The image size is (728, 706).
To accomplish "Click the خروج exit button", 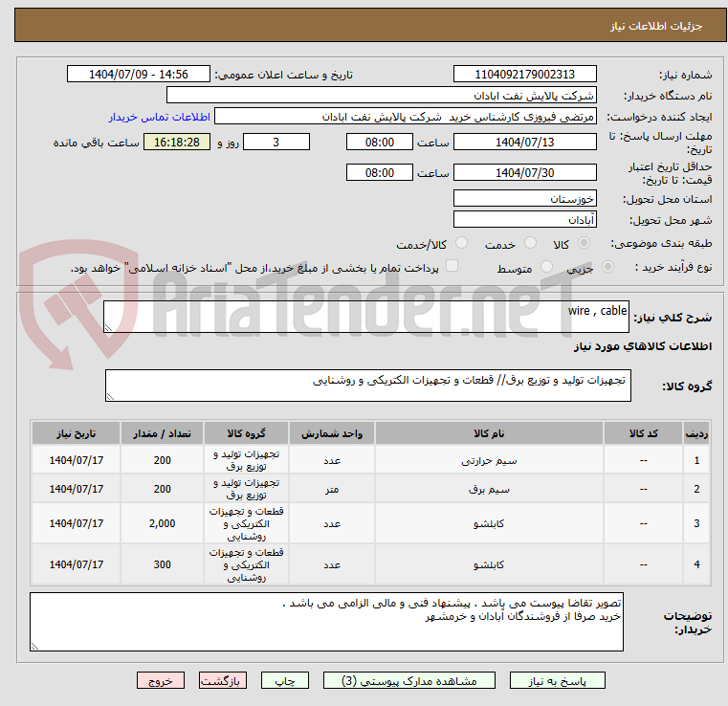I will 161,680.
